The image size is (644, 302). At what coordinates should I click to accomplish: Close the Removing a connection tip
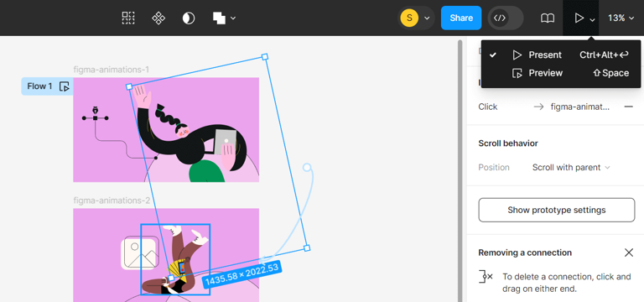click(x=629, y=253)
